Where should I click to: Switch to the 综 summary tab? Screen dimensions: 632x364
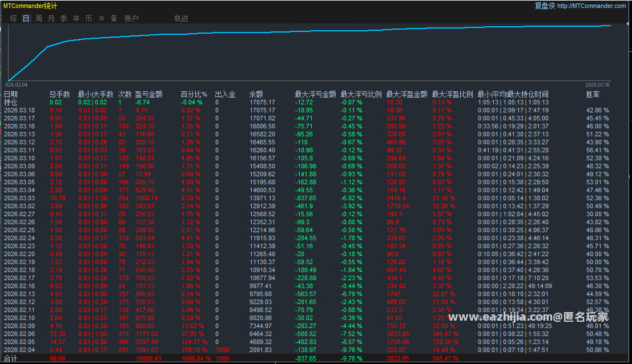(13, 18)
